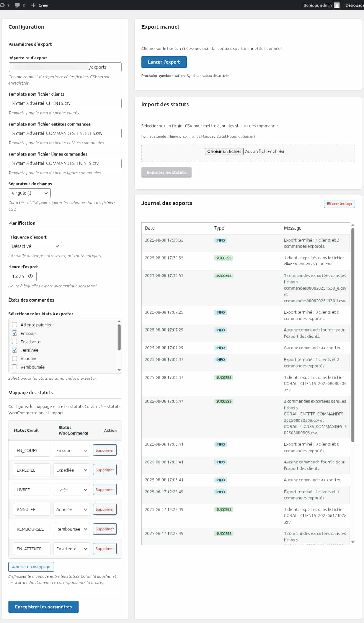Open the comments bubble icon

point(17,5)
